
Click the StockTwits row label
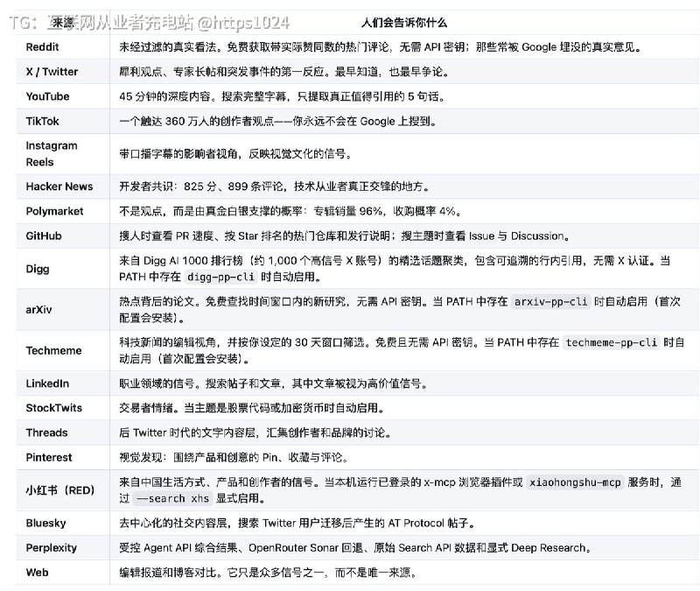tap(54, 408)
